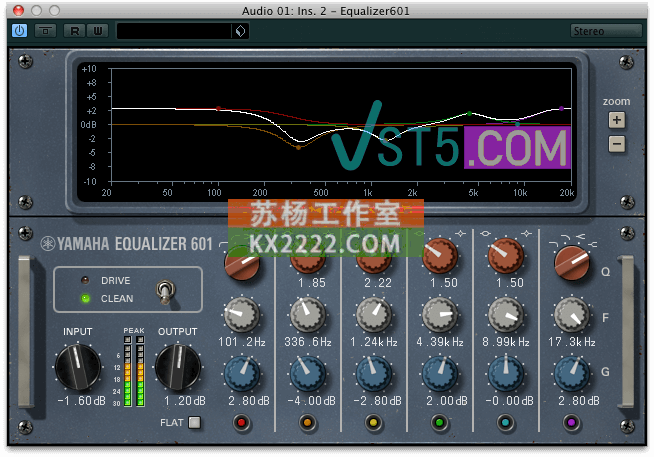
Task: Select the 101.2Hz frequency value
Action: (x=242, y=342)
